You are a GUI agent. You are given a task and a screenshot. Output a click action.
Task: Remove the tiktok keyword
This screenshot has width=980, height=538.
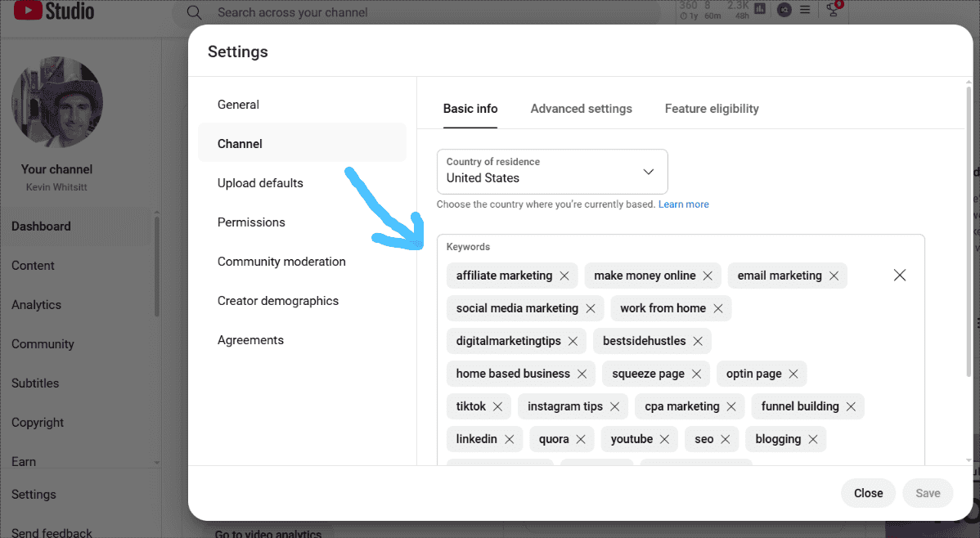point(497,406)
